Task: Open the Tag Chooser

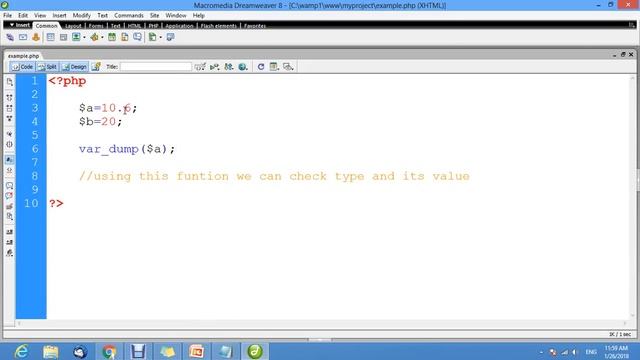Action: tap(171, 38)
